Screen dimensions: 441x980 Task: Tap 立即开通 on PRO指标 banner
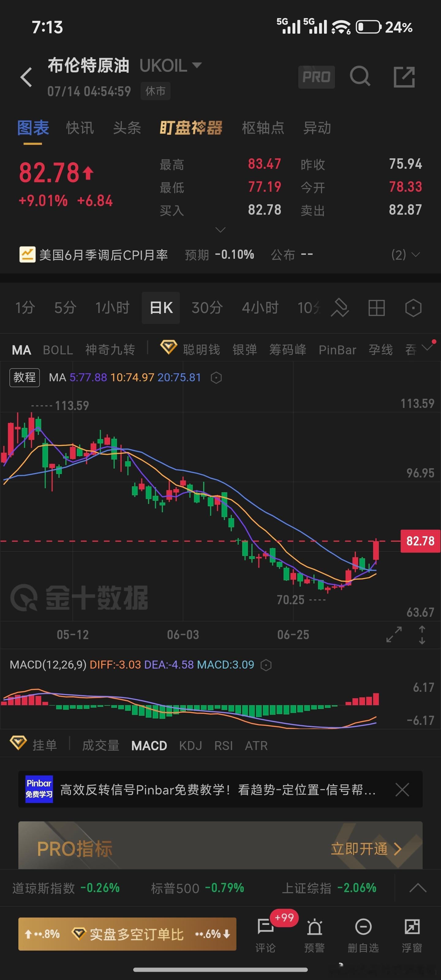click(366, 849)
